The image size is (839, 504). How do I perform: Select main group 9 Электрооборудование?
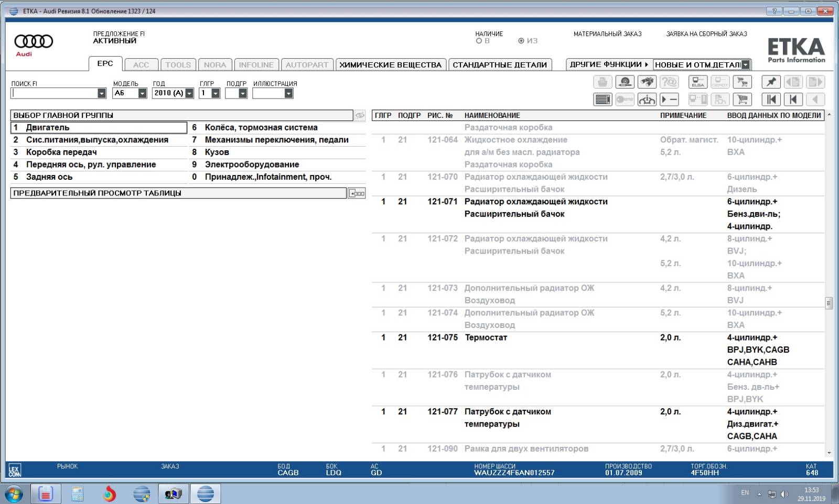277,165
